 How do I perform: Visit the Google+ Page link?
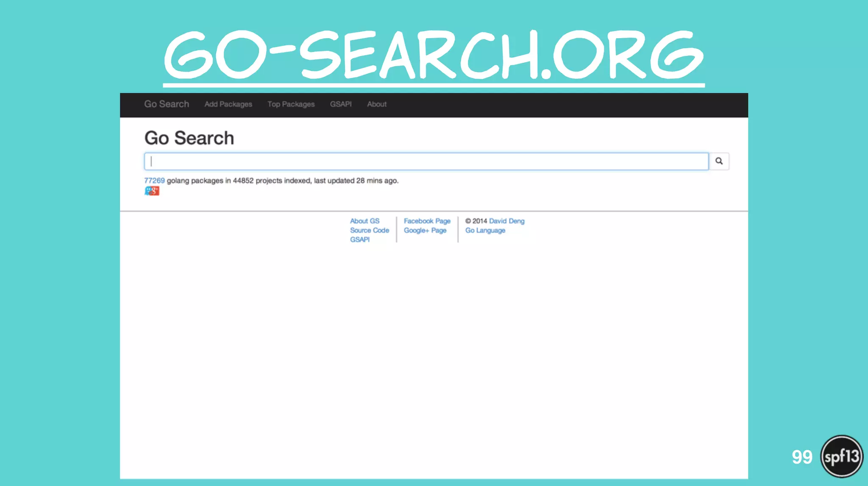[x=425, y=231]
